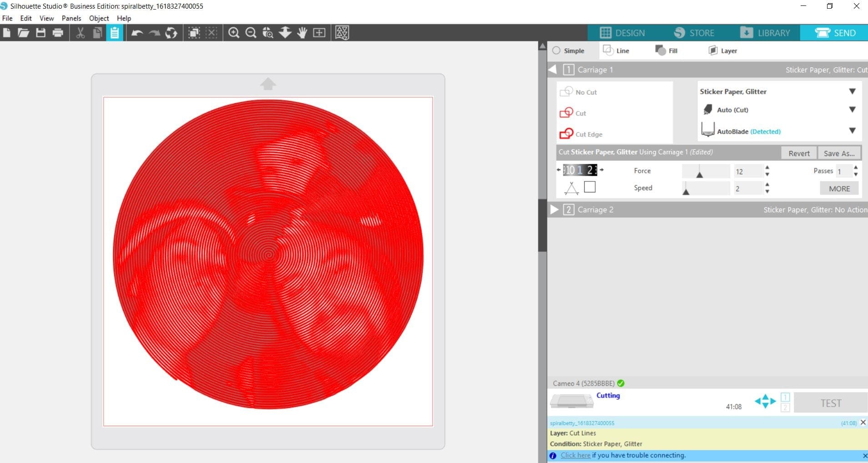Deselect all with the dashed X icon
The width and height of the screenshot is (868, 463).
(x=211, y=33)
